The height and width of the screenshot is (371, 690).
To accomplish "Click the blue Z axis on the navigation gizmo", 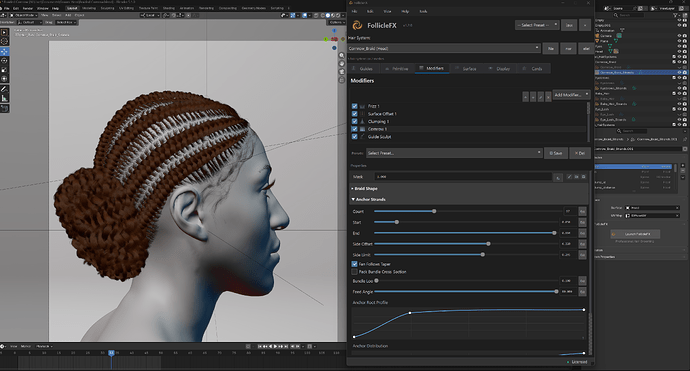I will [334, 31].
